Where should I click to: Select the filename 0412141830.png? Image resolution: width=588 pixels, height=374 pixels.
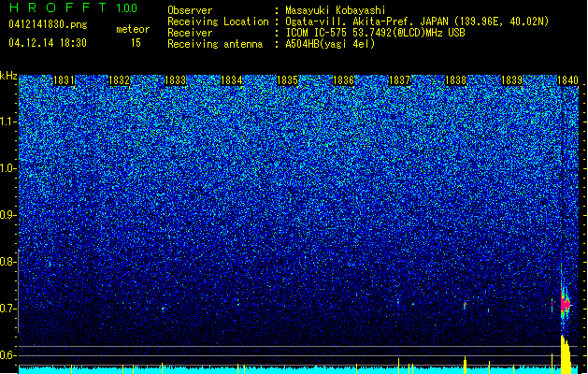(48, 25)
